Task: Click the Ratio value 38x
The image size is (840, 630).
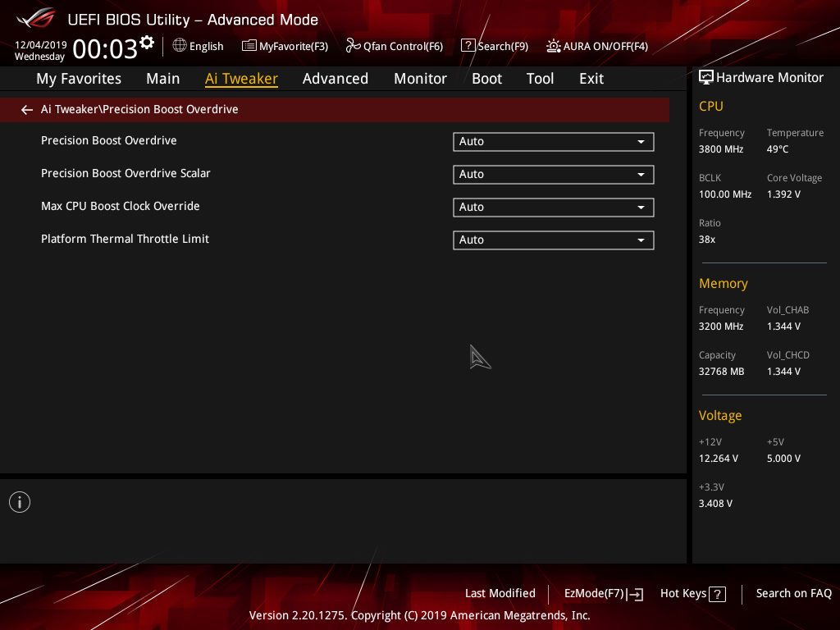Action: (707, 240)
